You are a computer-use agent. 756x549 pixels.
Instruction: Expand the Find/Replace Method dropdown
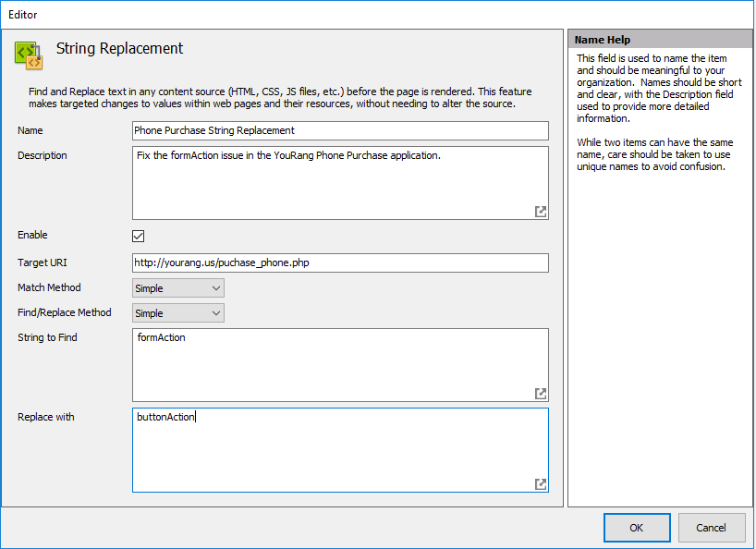pos(178,313)
